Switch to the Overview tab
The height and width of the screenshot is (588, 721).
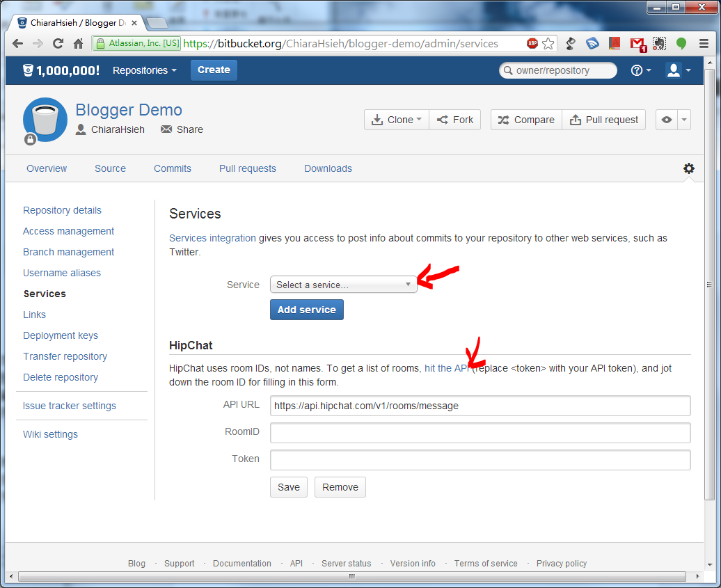pos(47,168)
